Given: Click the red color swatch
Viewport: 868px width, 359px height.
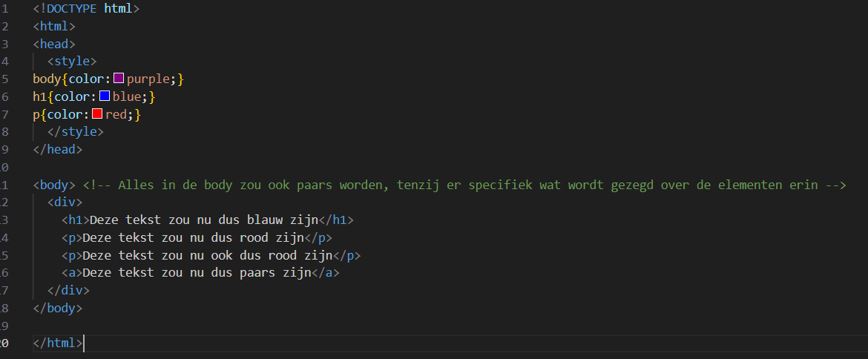Looking at the screenshot, I should pyautogui.click(x=97, y=114).
